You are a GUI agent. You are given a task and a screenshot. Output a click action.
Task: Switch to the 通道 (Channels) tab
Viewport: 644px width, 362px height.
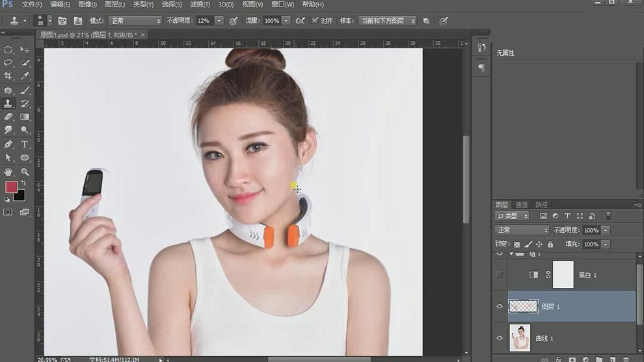(521, 205)
